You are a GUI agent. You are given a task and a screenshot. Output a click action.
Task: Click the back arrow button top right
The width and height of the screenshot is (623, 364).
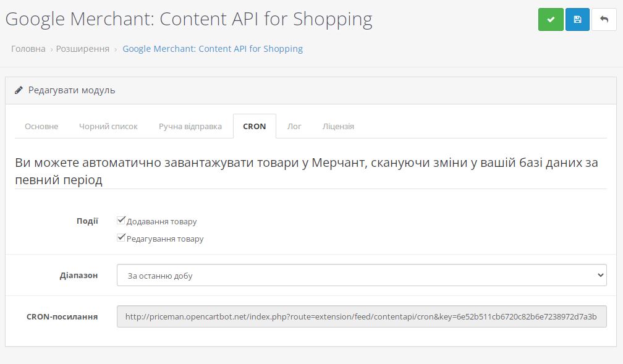tap(604, 19)
